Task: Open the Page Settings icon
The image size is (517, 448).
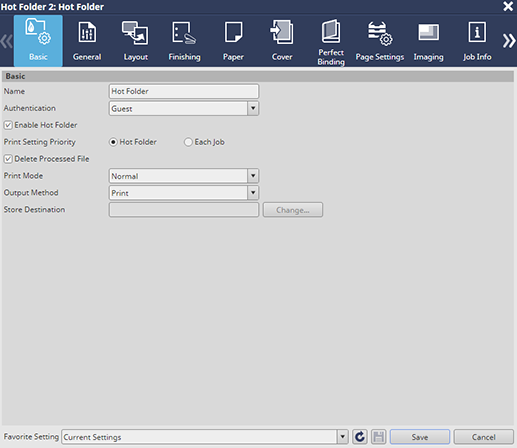Action: click(x=380, y=33)
